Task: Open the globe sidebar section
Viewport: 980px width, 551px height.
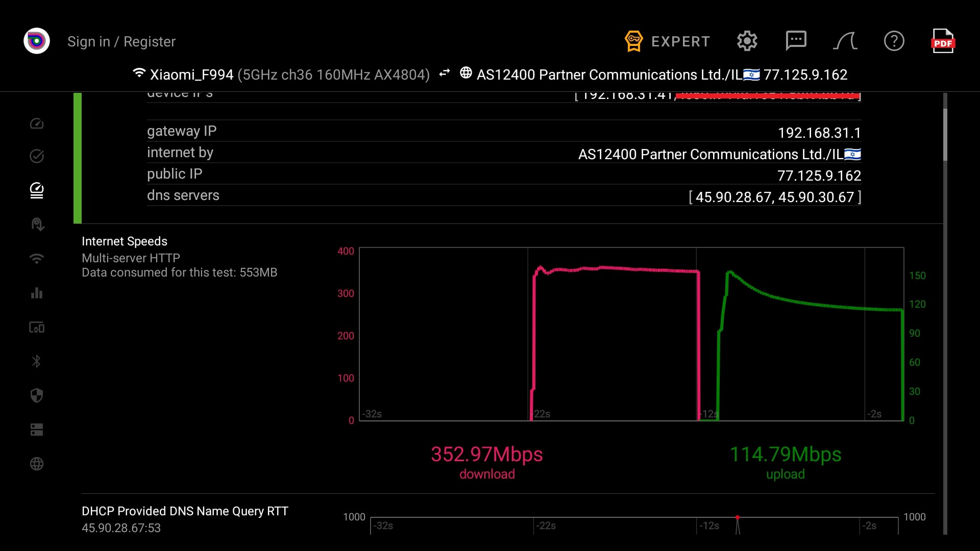Action: pyautogui.click(x=37, y=464)
